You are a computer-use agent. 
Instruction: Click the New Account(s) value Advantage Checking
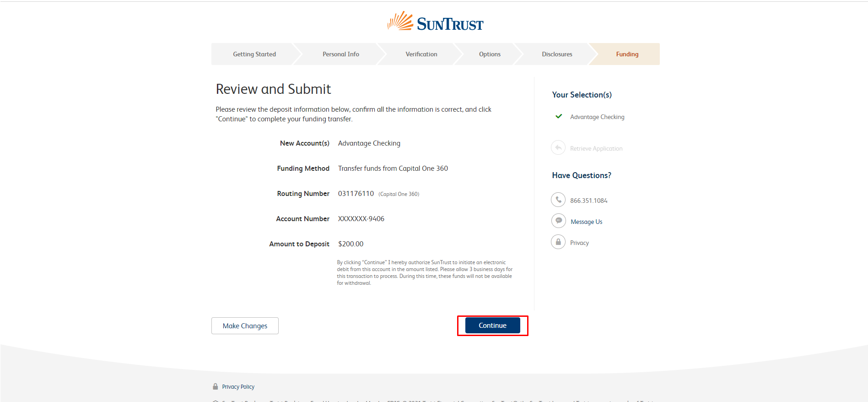369,143
